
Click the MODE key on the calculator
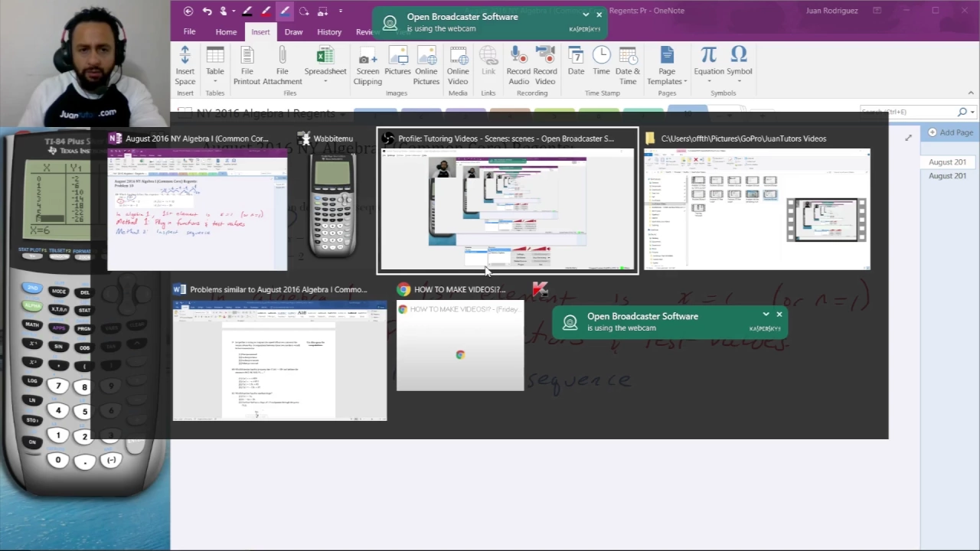pyautogui.click(x=59, y=292)
